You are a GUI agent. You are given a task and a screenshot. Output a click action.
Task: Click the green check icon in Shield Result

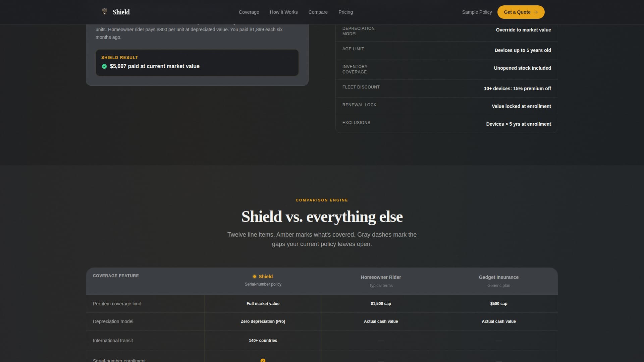click(104, 66)
